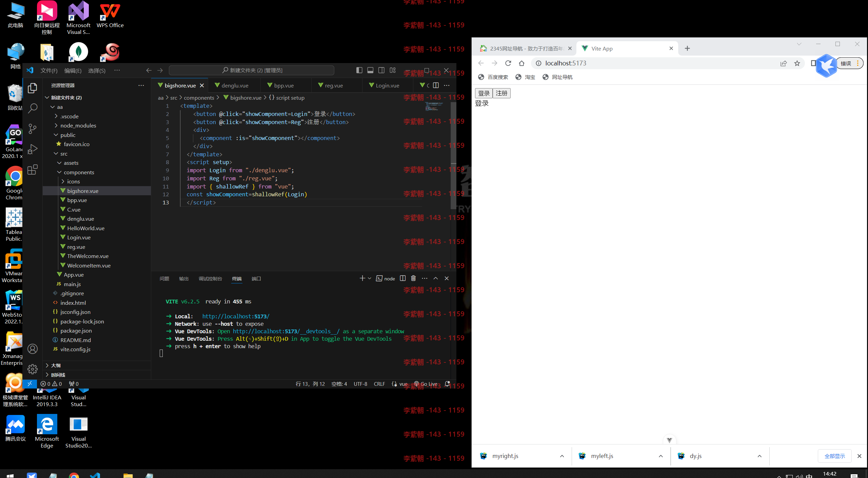Switch to denglu.vue editor tab
This screenshot has height=478, width=868.
[235, 85]
